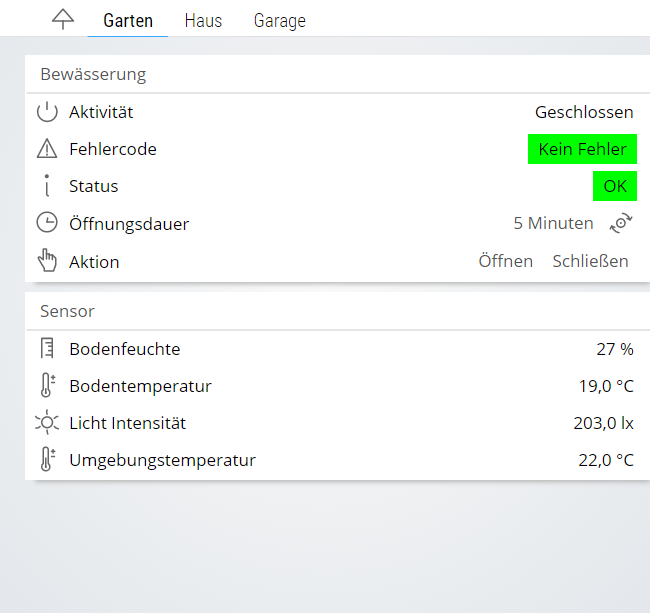
Task: Click the thermometer icon beside Bodentemperatur
Action: coord(47,386)
